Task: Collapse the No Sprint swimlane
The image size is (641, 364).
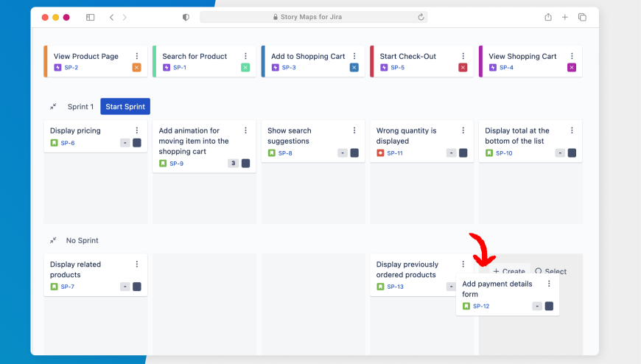Action: pos(54,241)
